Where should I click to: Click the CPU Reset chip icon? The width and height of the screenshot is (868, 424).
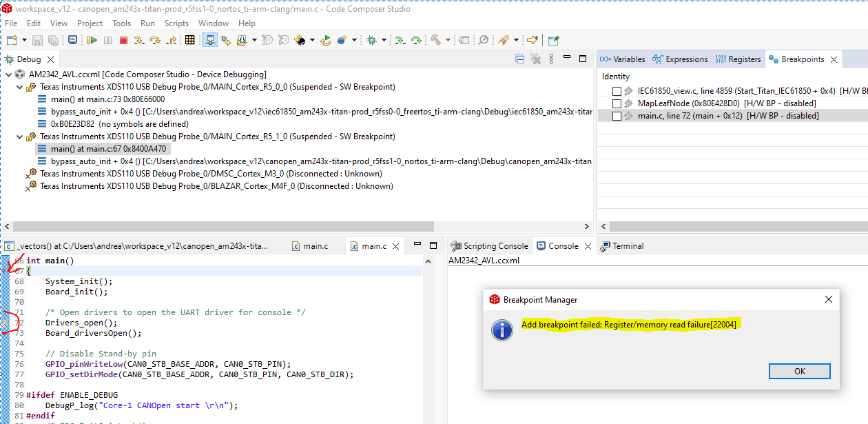coord(300,40)
